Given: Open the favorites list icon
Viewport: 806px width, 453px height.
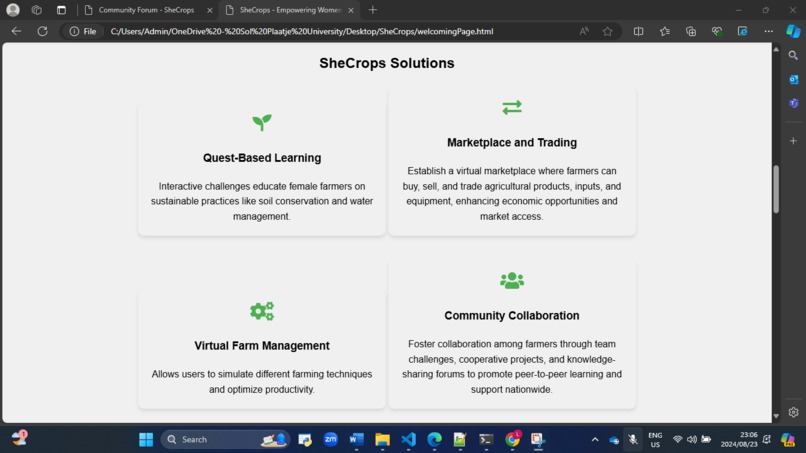Looking at the screenshot, I should click(x=665, y=31).
